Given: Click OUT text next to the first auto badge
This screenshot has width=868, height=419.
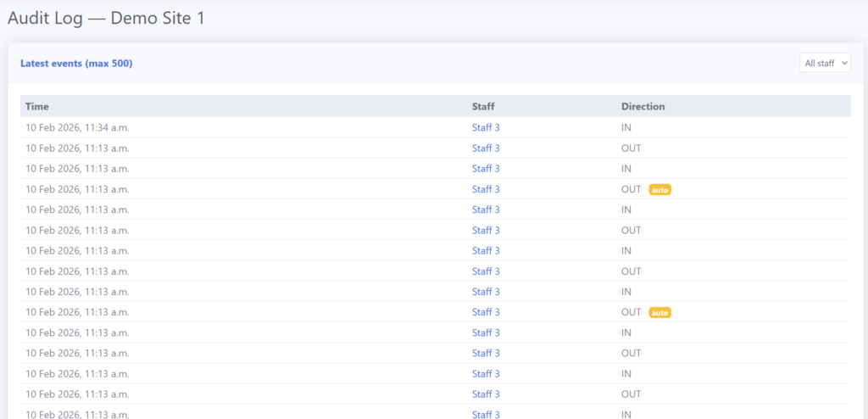Looking at the screenshot, I should tap(632, 190).
